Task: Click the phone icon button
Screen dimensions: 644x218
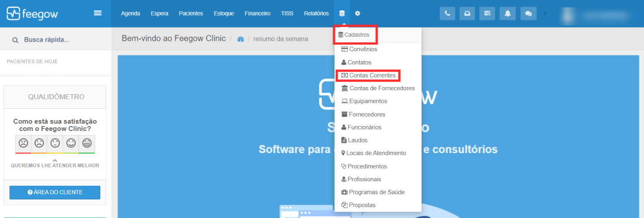Action: [447, 14]
